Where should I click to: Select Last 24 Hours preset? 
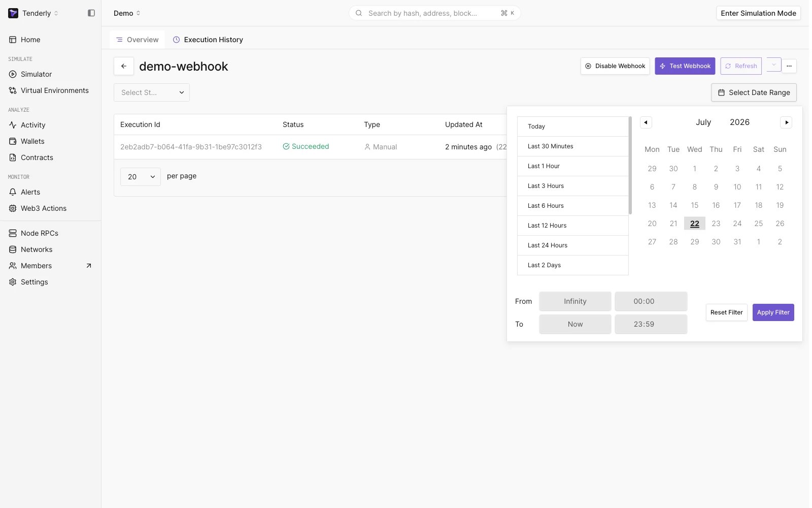pos(573,245)
